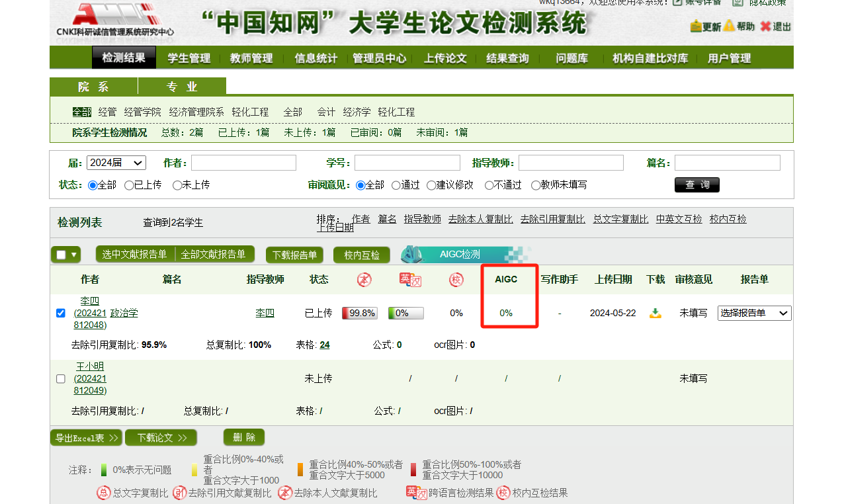Click the 校 inter-school check column icon
Image resolution: width=844 pixels, height=504 pixels.
coord(456,280)
